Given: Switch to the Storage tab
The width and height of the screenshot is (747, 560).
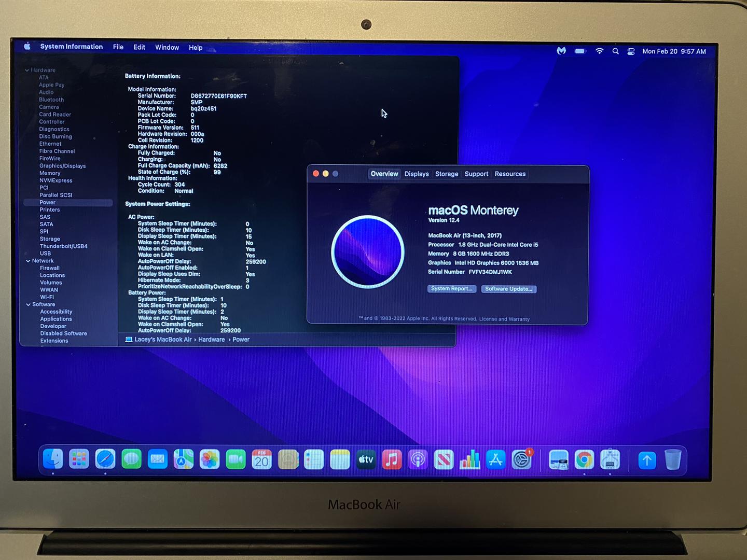Looking at the screenshot, I should click(447, 174).
